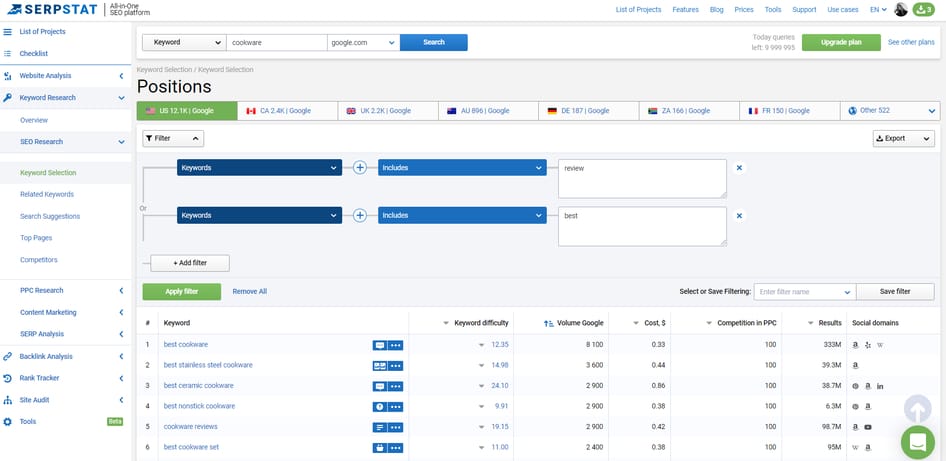
Task: Click the 'See other plans' link
Action: coord(911,43)
